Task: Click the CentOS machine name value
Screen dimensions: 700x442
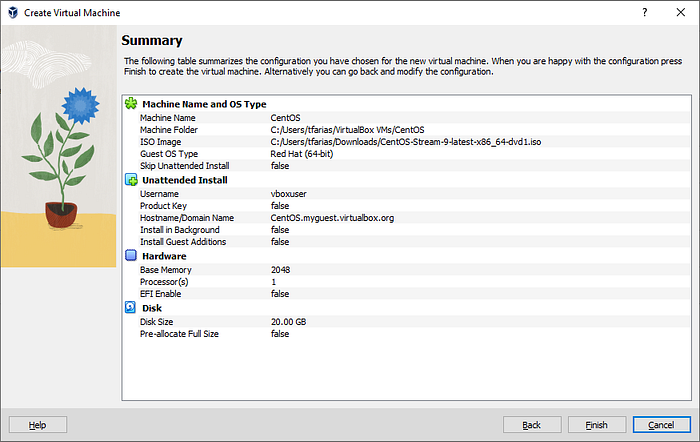Action: tap(285, 118)
